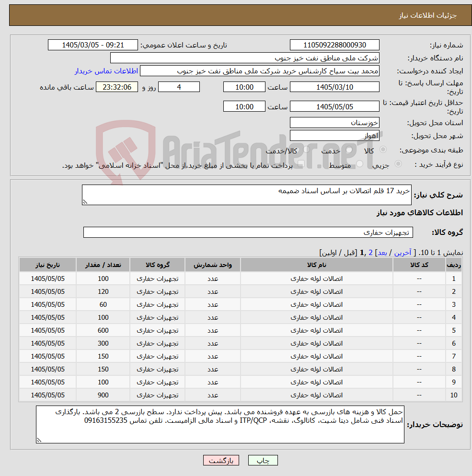Image resolution: width=472 pixels, height=476 pixels.
Task: Click the need date in row 9
Action: pyautogui.click(x=47, y=382)
